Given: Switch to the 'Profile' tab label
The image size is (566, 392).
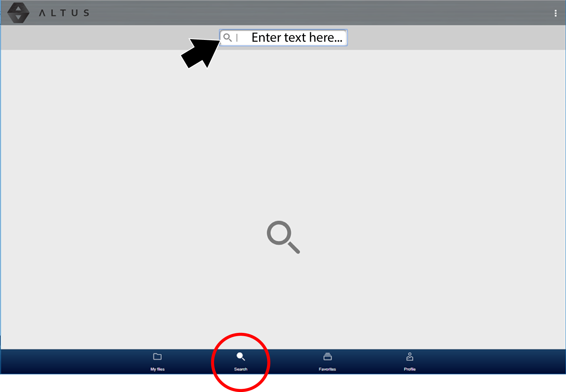Looking at the screenshot, I should [410, 369].
